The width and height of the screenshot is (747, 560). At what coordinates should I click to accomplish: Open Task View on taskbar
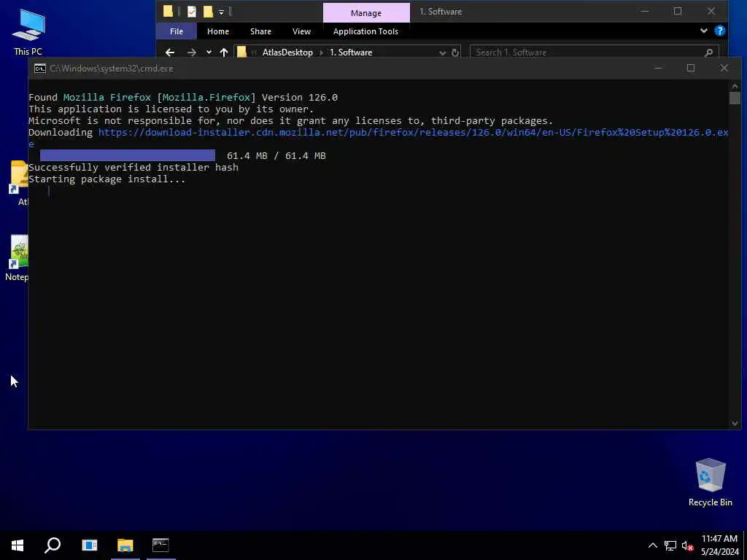coord(89,545)
